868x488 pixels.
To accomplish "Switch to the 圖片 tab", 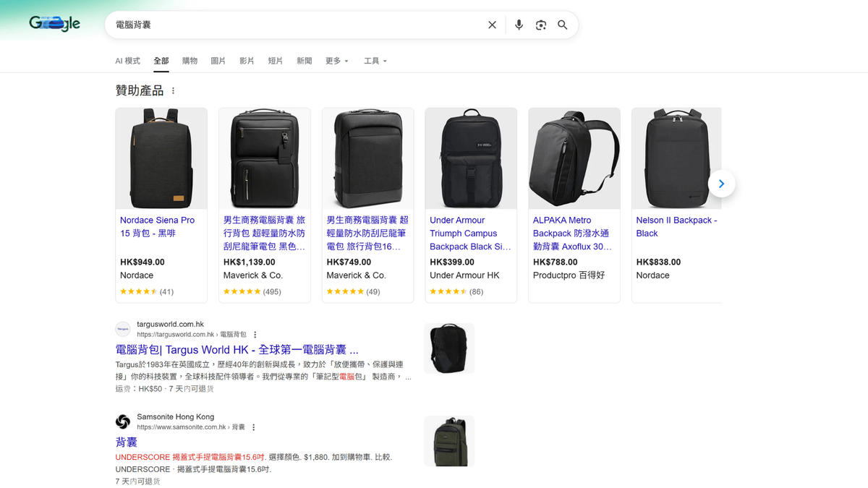I will point(218,61).
